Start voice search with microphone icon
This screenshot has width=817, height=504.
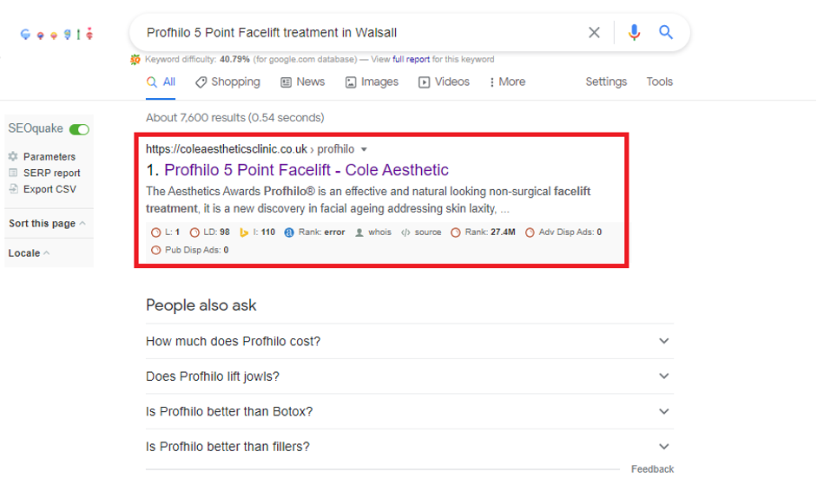pos(634,32)
